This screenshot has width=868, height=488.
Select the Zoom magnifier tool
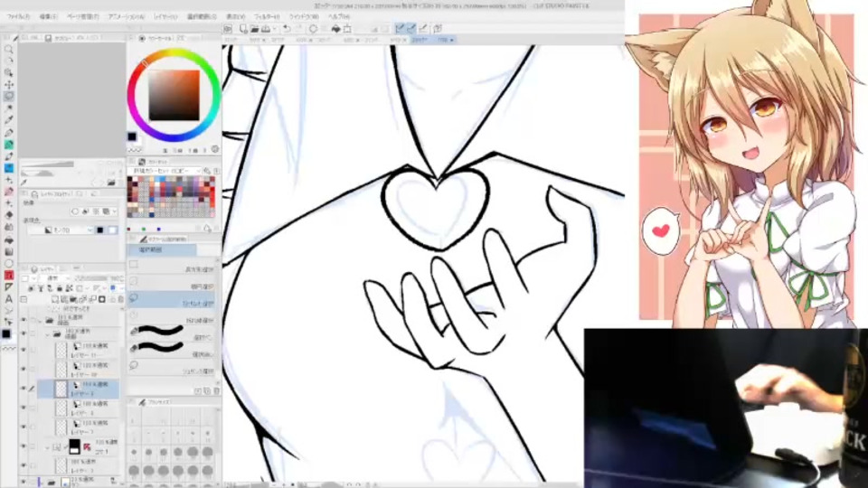point(9,49)
